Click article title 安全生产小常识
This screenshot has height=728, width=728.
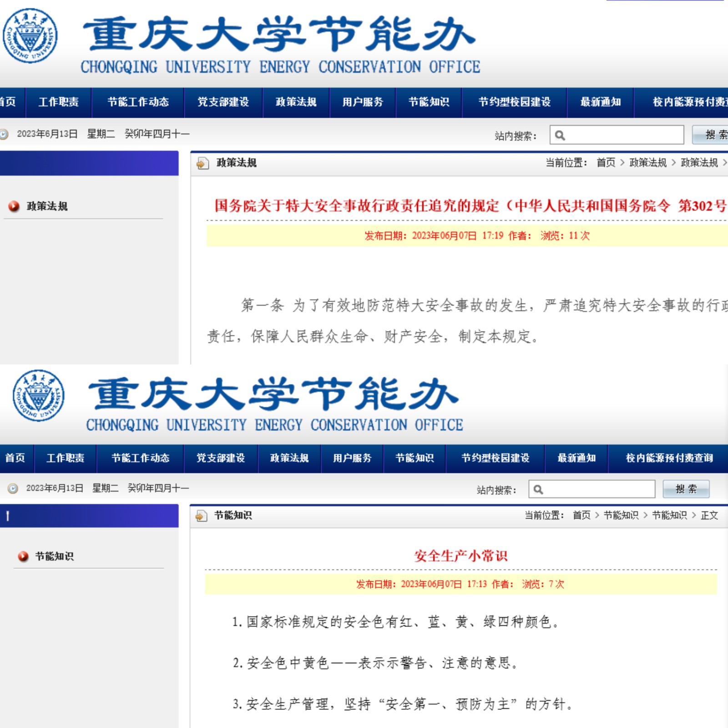click(x=460, y=556)
